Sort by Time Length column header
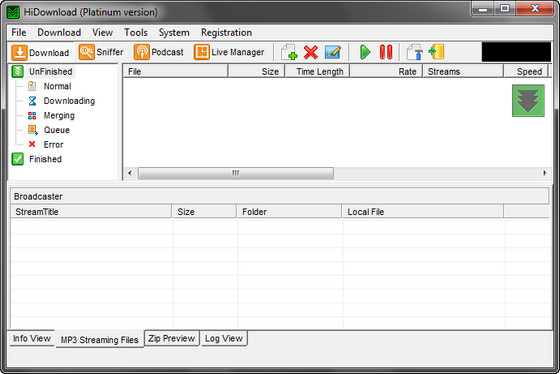The width and height of the screenshot is (560, 374). click(317, 71)
